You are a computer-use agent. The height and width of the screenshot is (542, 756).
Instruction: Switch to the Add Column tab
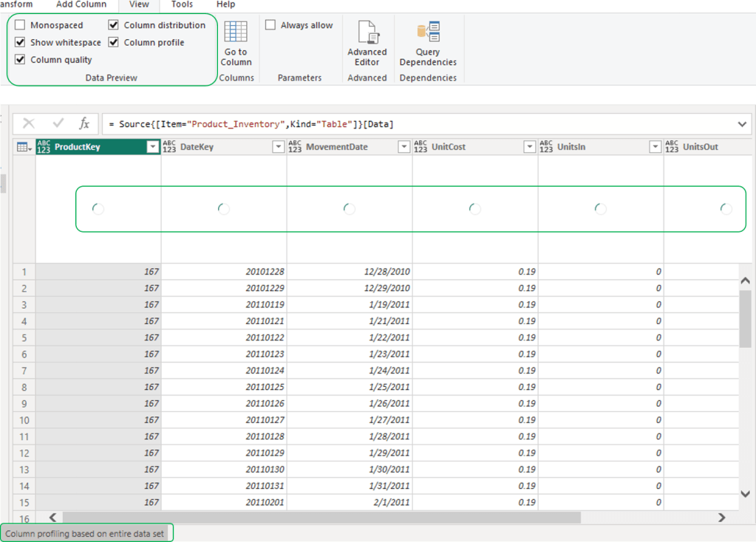[81, 4]
